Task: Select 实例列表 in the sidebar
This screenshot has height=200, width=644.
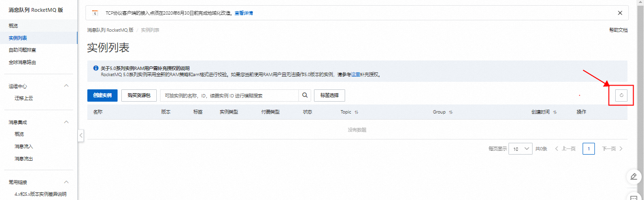Action: [18, 38]
